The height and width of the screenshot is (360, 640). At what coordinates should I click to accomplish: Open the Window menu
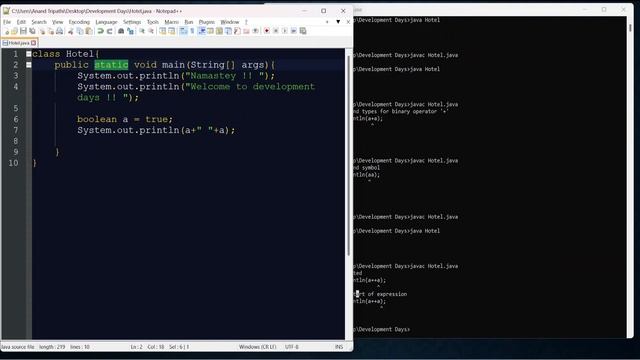click(230, 22)
